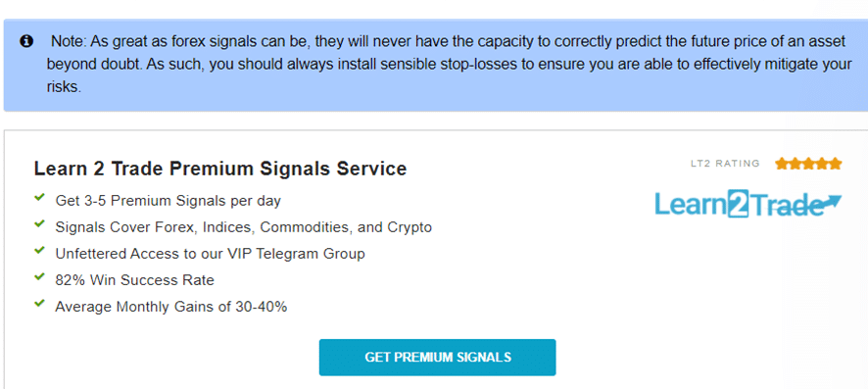Click the GET PREMIUM SIGNALS button
Screen dimensions: 868x389
[437, 358]
